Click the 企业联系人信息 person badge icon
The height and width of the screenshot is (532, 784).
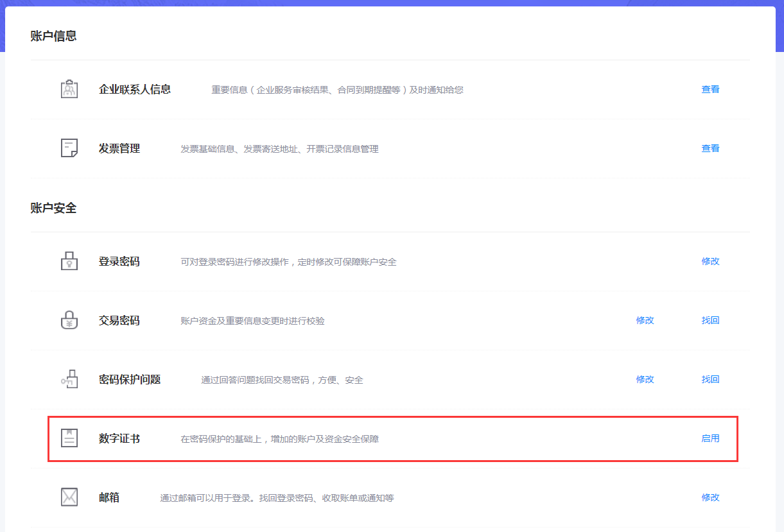tap(69, 89)
